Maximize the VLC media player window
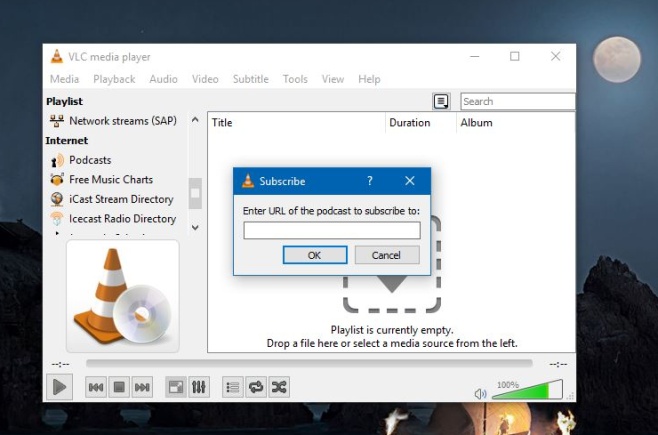This screenshot has width=658, height=435. [x=515, y=57]
